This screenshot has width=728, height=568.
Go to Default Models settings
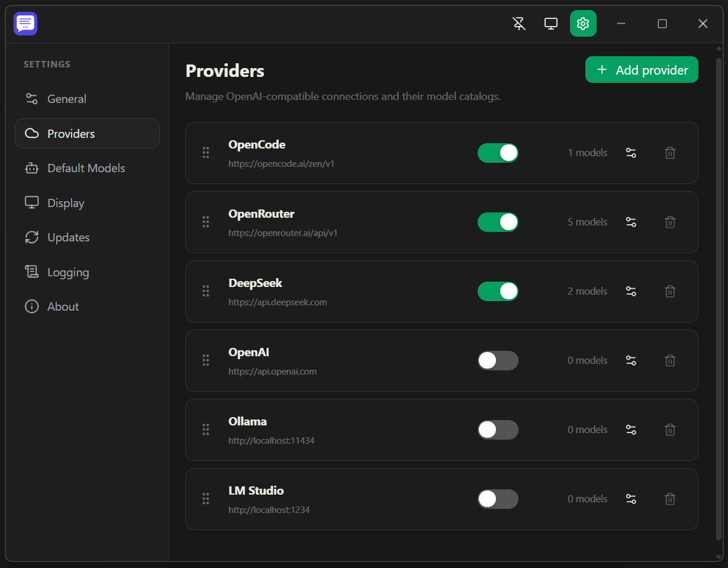point(87,168)
